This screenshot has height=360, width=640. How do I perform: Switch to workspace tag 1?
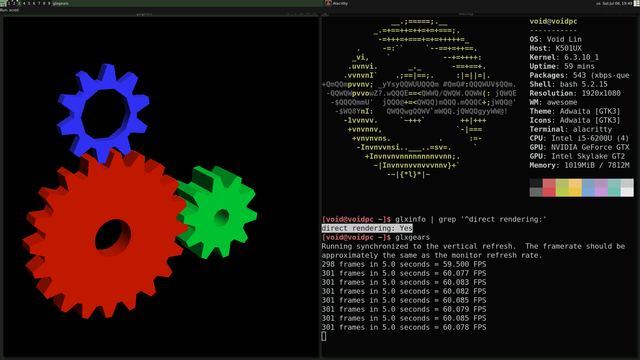coord(9,3)
